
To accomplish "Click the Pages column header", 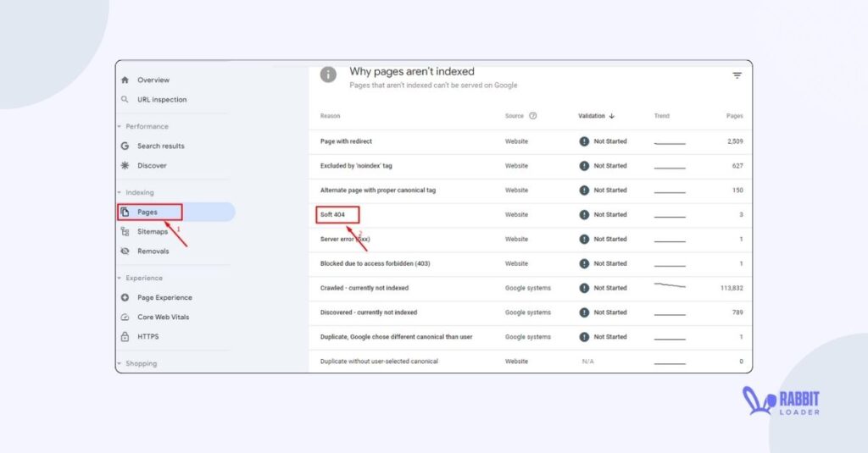I will [735, 116].
